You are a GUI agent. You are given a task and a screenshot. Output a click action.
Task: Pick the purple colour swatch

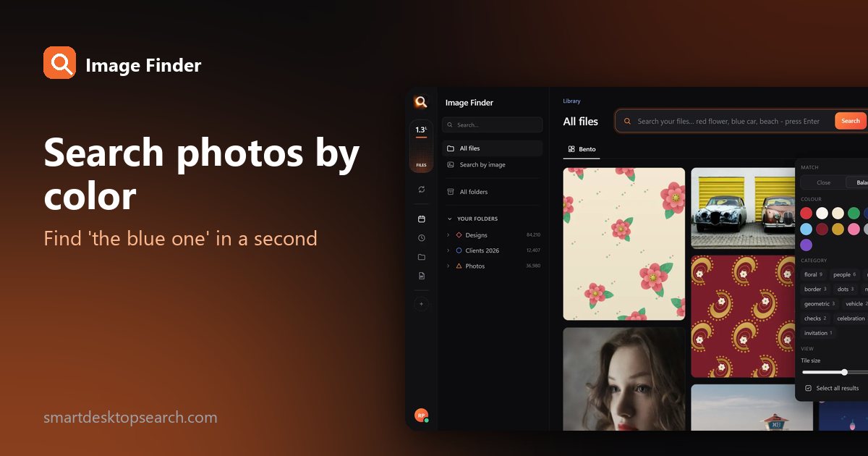tap(806, 245)
